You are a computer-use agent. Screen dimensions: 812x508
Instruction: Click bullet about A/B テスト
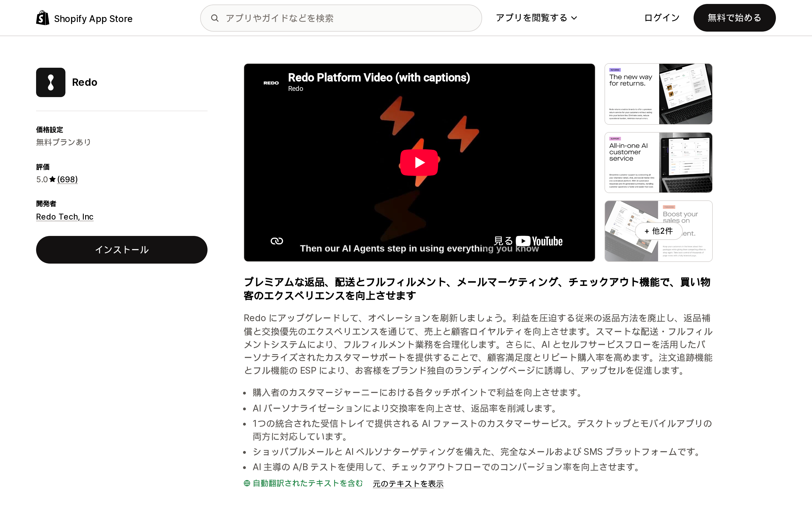coord(447,467)
